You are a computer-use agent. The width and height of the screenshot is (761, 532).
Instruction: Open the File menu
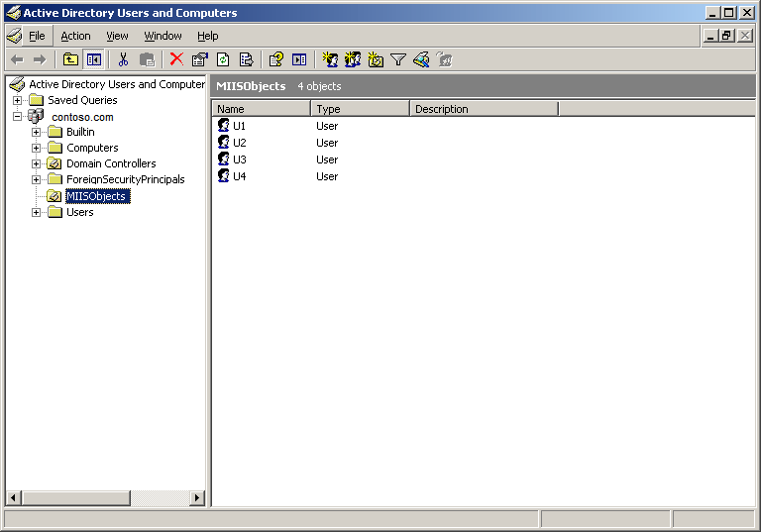37,36
